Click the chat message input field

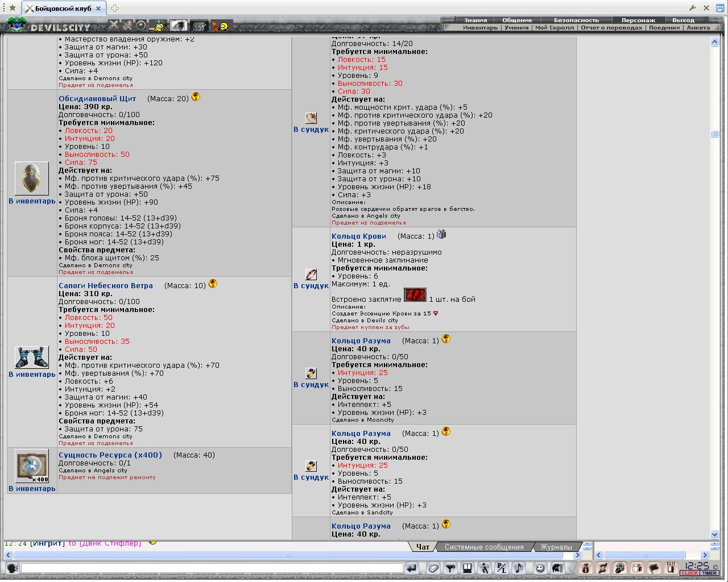(212, 568)
